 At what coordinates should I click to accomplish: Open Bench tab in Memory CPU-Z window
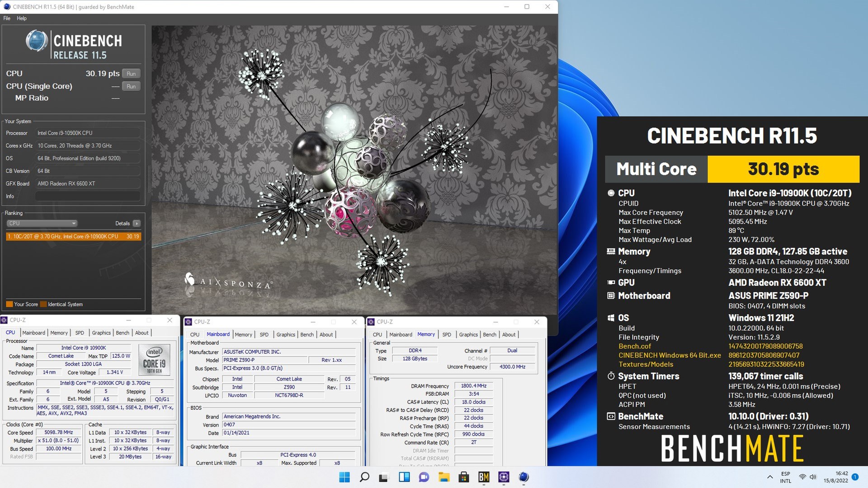[490, 334]
